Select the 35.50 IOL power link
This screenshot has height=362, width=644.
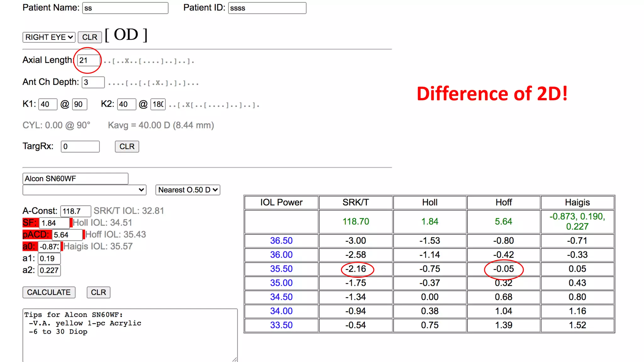281,269
